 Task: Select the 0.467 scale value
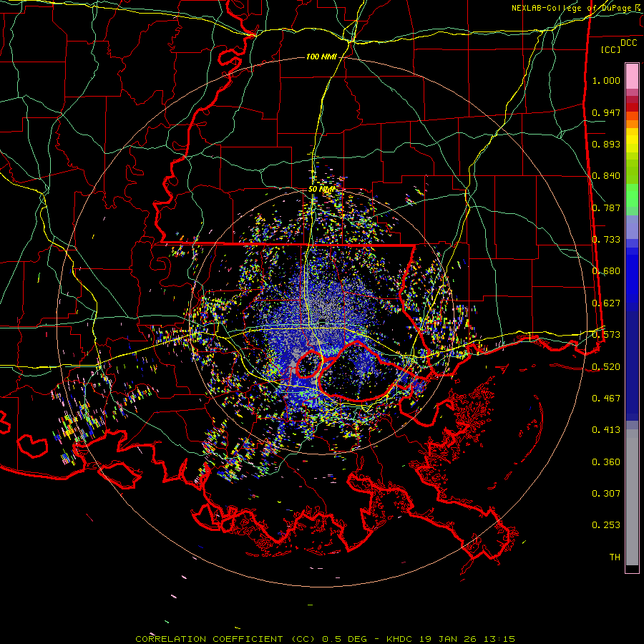pyautogui.click(x=606, y=399)
